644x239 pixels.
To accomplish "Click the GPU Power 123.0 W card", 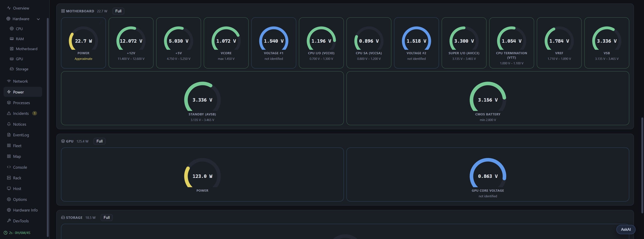I will pos(202,174).
